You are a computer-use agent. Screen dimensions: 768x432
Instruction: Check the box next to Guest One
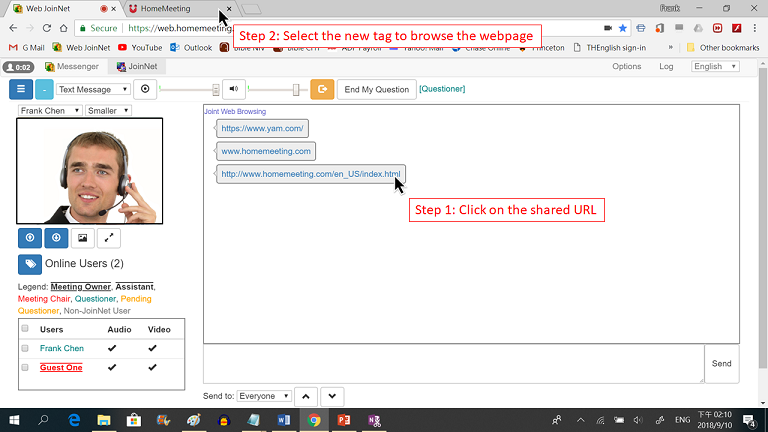click(25, 368)
